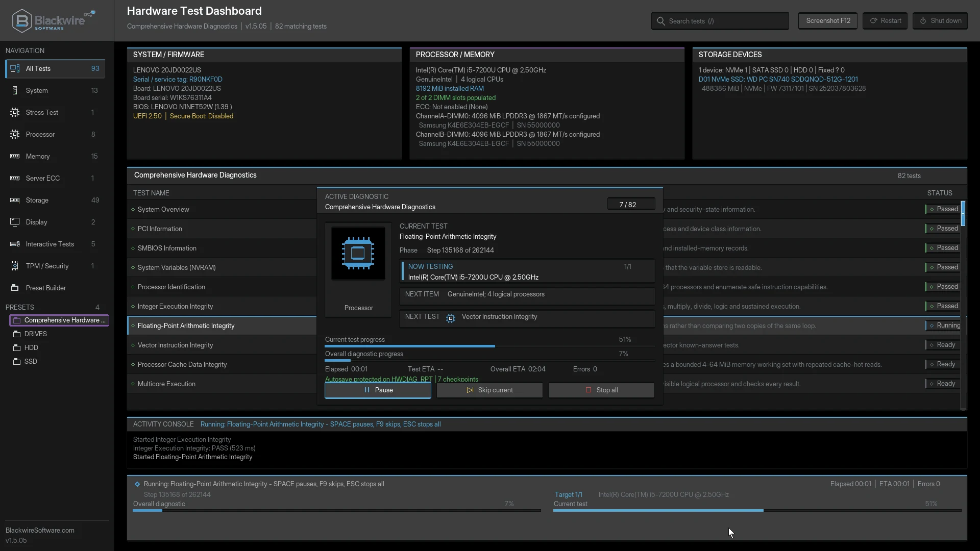Click the System category icon
The image size is (980, 551).
tap(15, 91)
